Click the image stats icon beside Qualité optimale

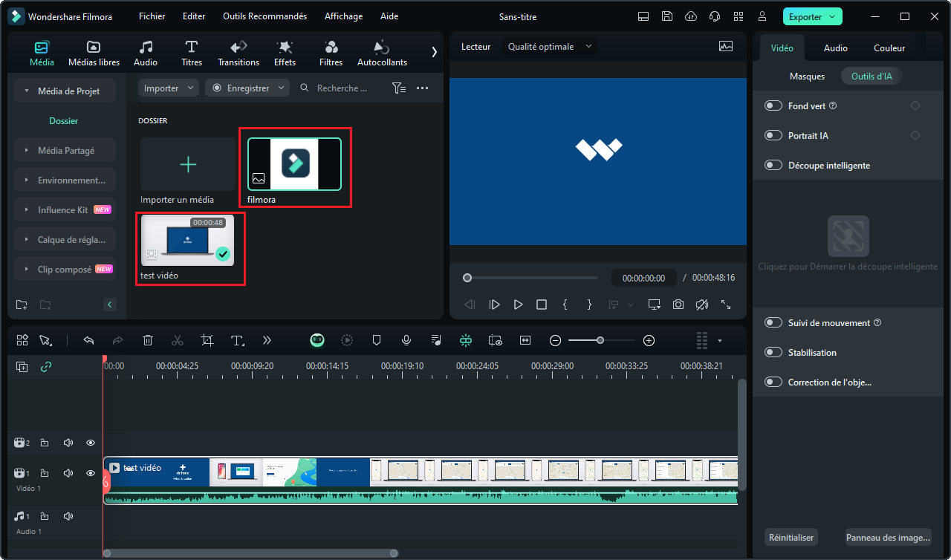pos(726,46)
